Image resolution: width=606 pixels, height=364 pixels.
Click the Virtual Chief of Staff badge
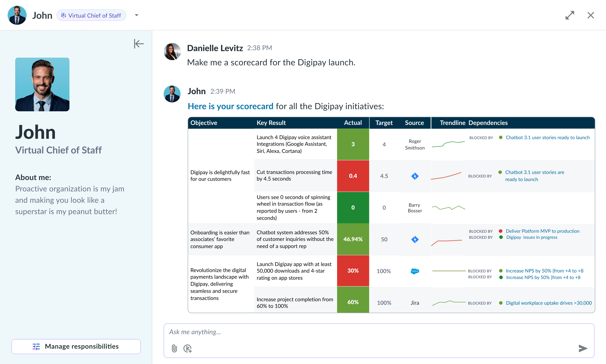91,15
